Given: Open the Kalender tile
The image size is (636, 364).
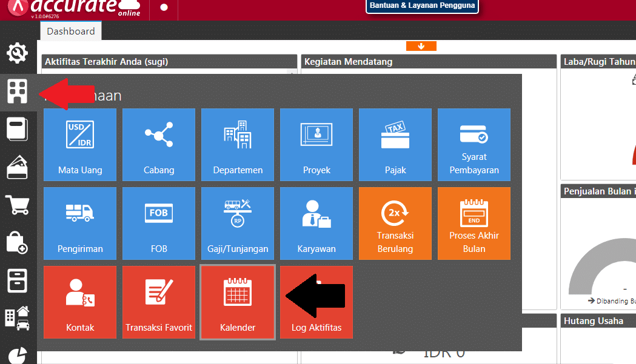Looking at the screenshot, I should [238, 302].
